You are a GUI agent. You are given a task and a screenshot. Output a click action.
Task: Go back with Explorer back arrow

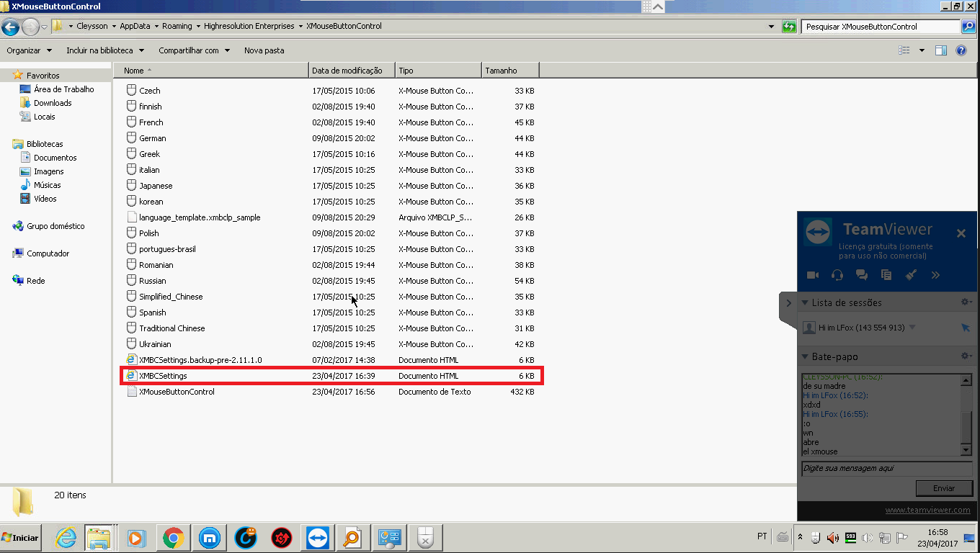(11, 27)
